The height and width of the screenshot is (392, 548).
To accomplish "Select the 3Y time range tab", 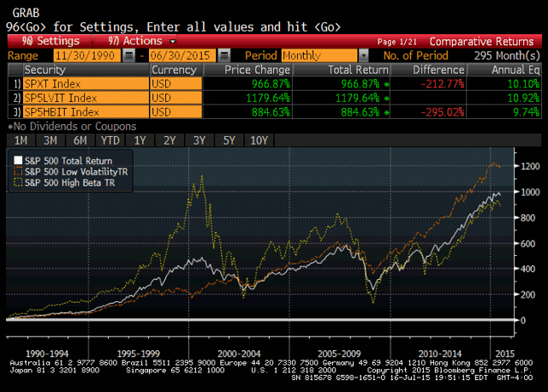I will point(200,140).
